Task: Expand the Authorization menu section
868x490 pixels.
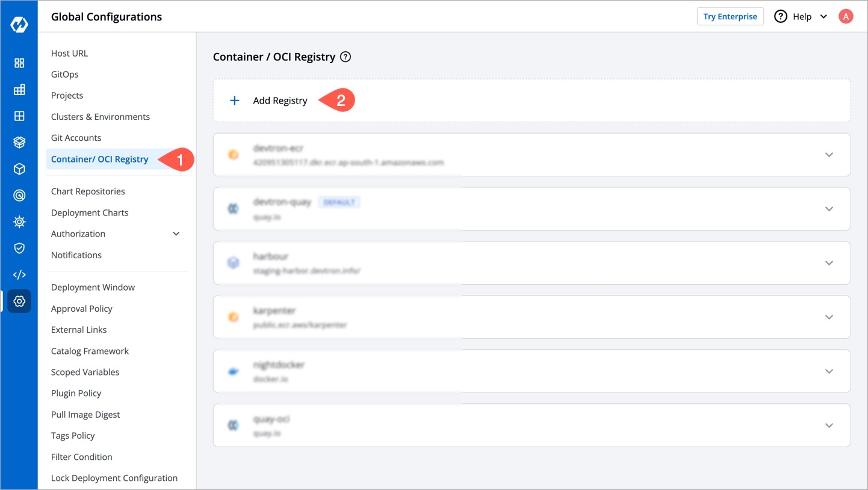Action: click(176, 234)
